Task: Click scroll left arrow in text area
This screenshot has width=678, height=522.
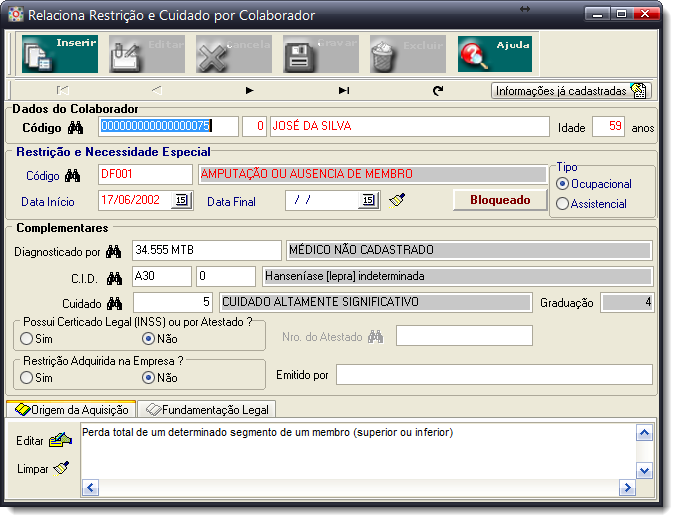Action: click(90, 488)
